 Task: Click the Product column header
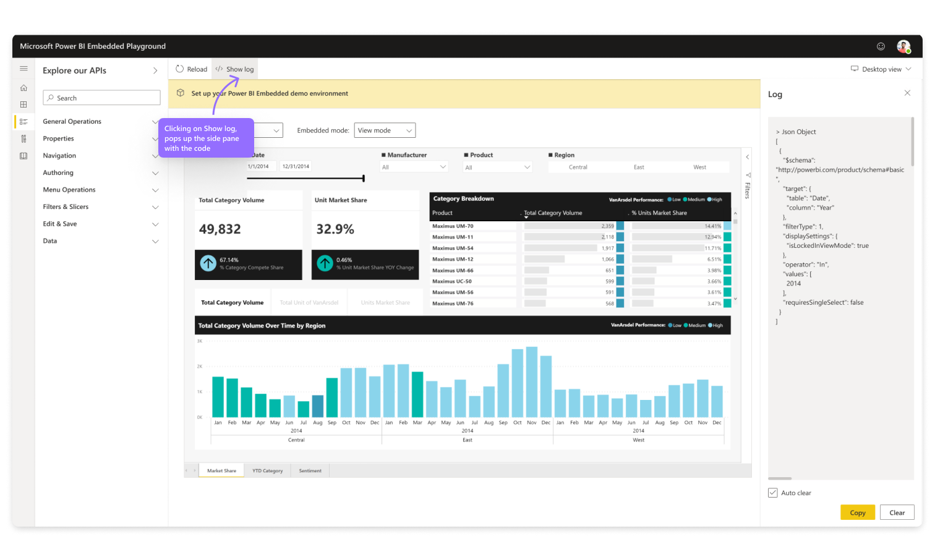[x=442, y=213]
